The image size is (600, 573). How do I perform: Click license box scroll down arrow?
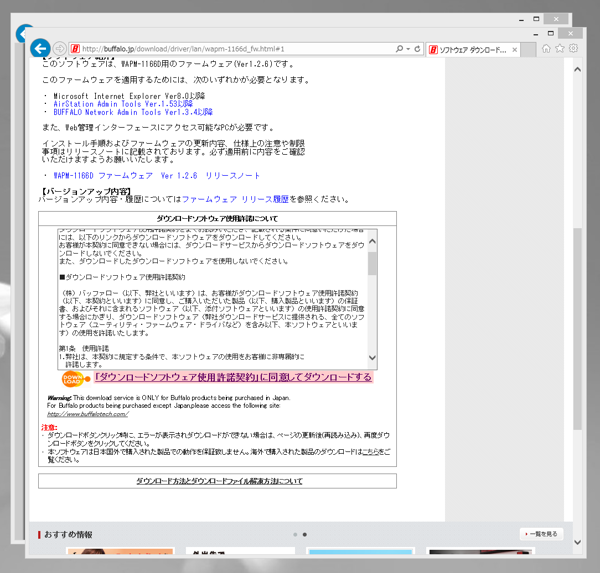[x=372, y=358]
